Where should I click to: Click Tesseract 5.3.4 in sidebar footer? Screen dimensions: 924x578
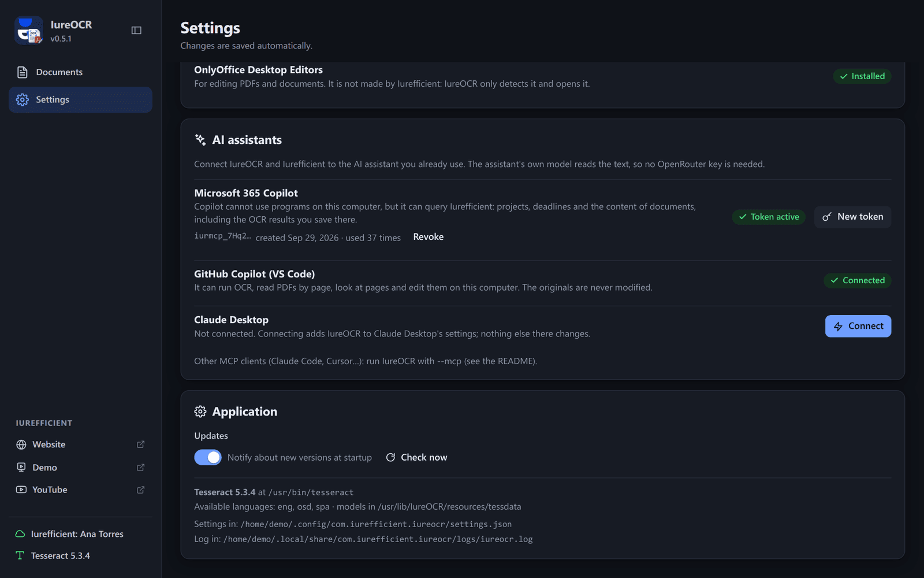[x=61, y=555]
